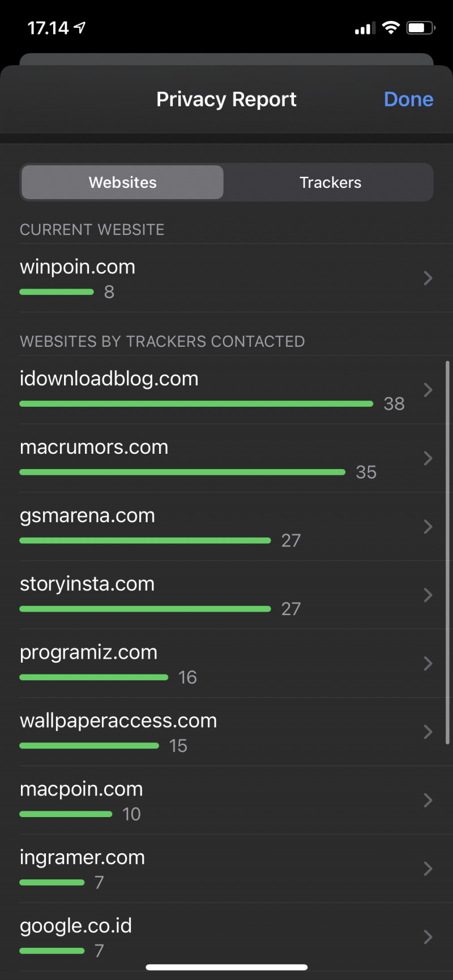Tap the cellular signal bars icon

(x=365, y=28)
